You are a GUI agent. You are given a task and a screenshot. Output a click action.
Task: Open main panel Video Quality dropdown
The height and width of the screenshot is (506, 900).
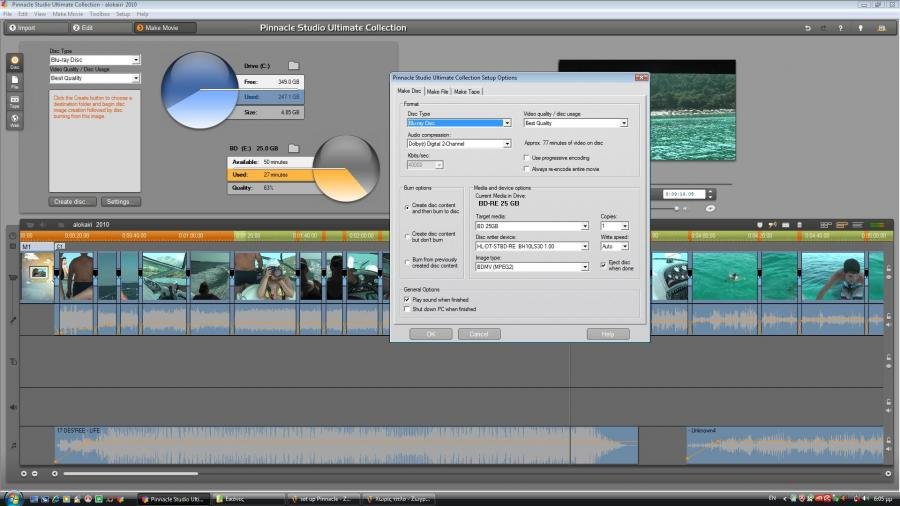pyautogui.click(x=136, y=78)
